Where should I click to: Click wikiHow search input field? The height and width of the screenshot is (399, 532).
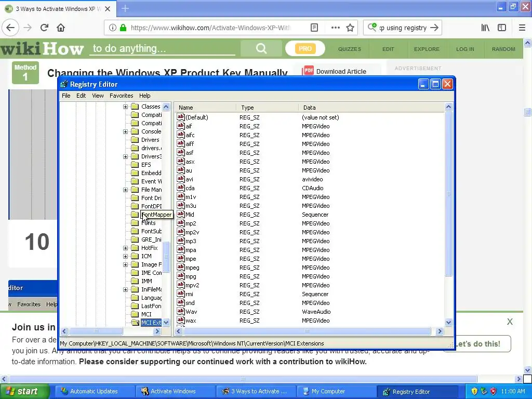(x=162, y=48)
